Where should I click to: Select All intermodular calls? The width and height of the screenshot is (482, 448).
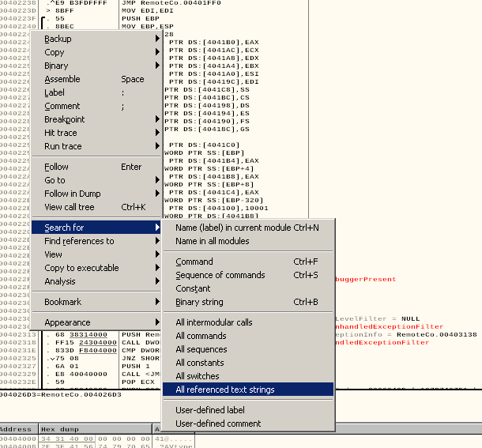213,322
